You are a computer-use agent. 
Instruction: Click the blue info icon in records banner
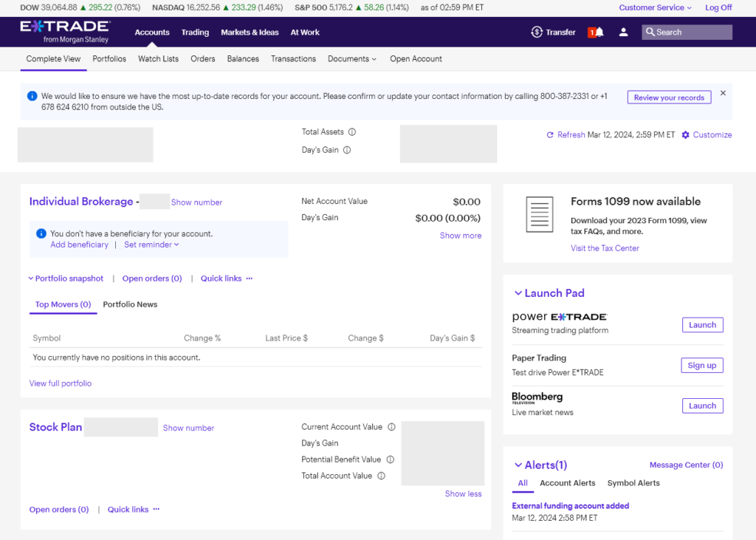click(32, 96)
